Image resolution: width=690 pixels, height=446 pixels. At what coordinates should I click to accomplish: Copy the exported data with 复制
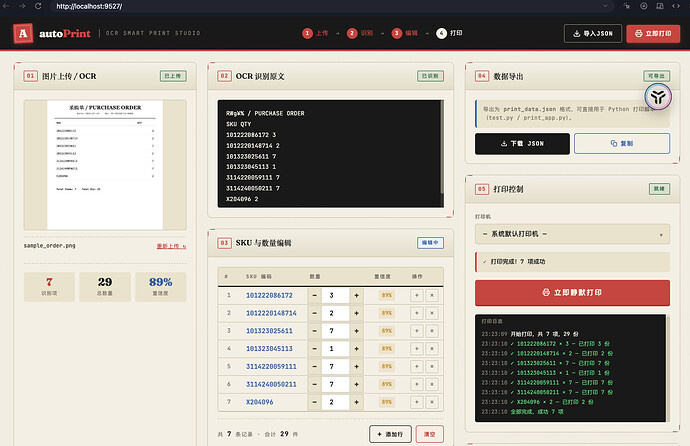pyautogui.click(x=622, y=144)
